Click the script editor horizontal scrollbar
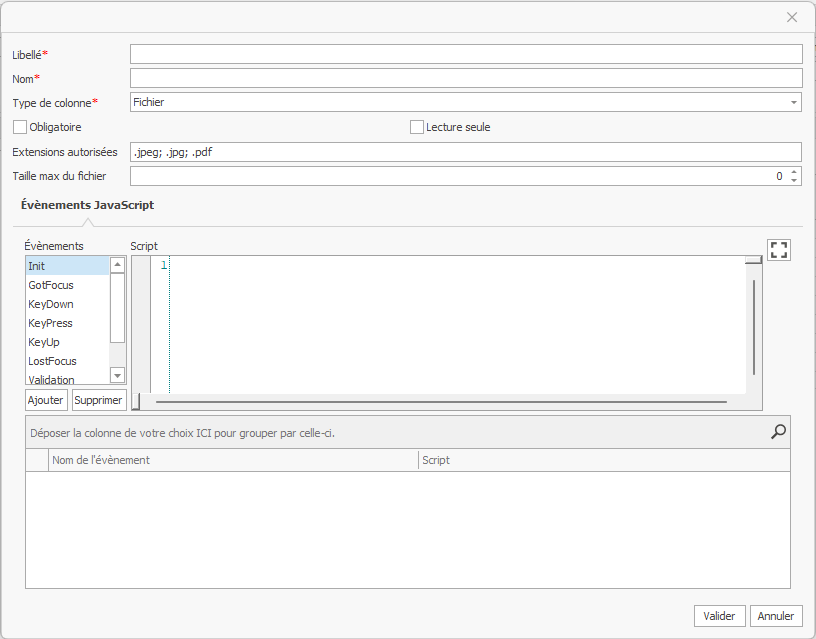The image size is (816, 639). coord(440,402)
